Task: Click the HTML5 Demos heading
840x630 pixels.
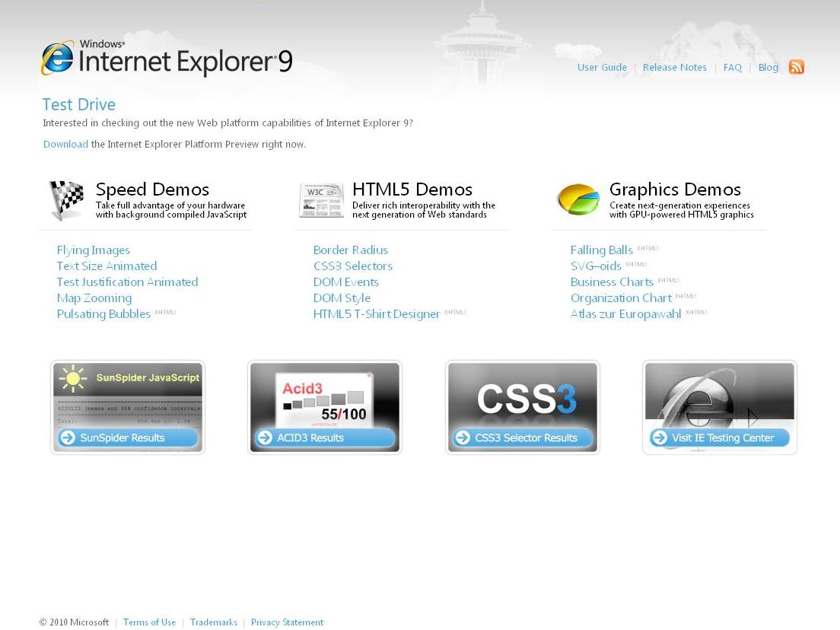Action: [412, 189]
